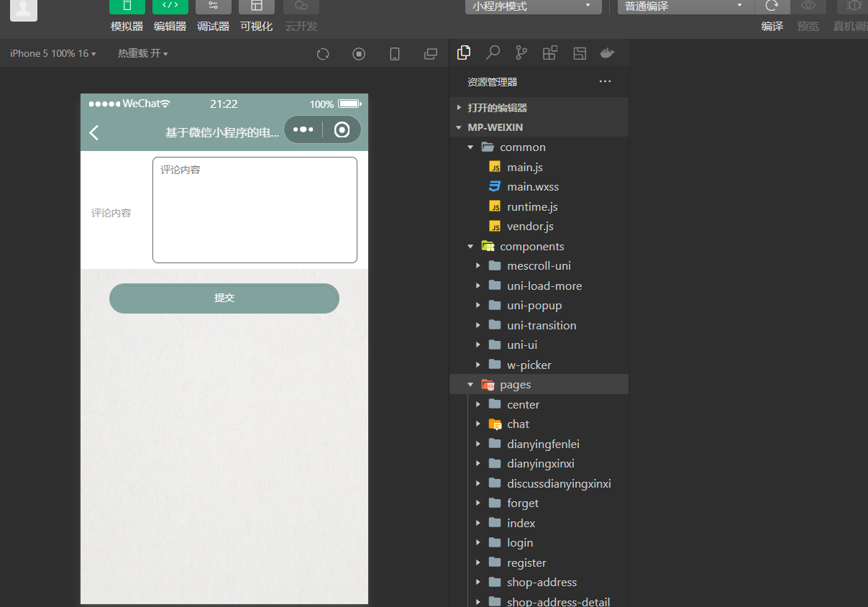This screenshot has width=868, height=607.
Task: Expand the register folder
Action: pos(539,562)
